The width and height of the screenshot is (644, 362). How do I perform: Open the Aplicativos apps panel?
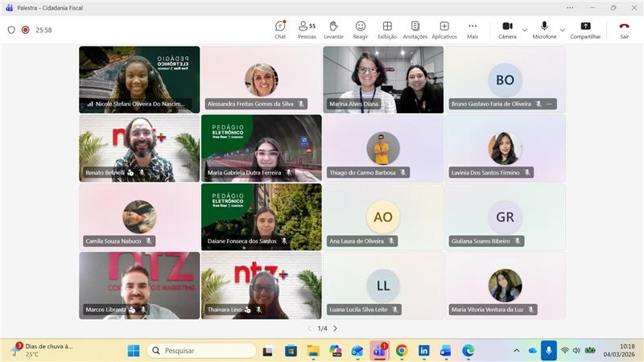coord(444,30)
